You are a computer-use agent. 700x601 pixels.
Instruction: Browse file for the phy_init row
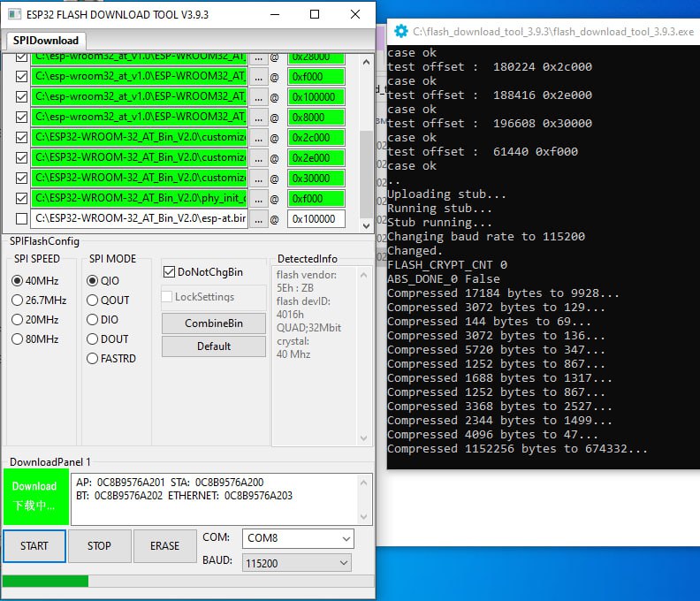click(258, 199)
